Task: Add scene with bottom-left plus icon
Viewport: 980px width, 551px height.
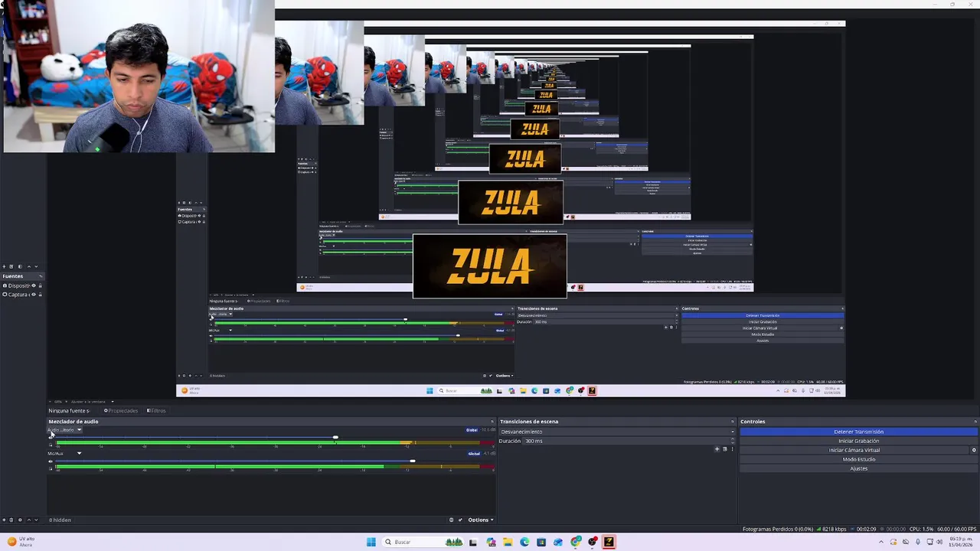Action: click(x=4, y=520)
